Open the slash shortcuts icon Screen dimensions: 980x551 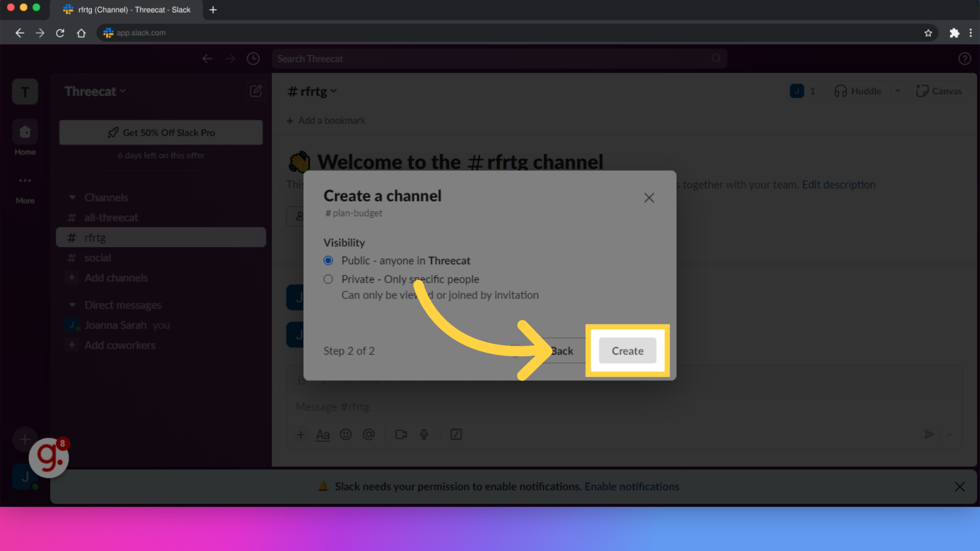pyautogui.click(x=456, y=435)
